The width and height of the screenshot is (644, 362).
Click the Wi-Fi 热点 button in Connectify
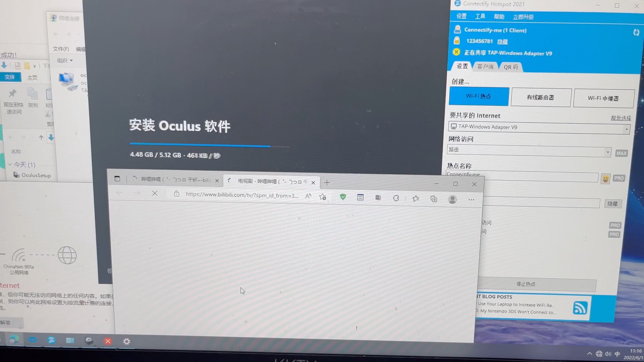point(479,96)
